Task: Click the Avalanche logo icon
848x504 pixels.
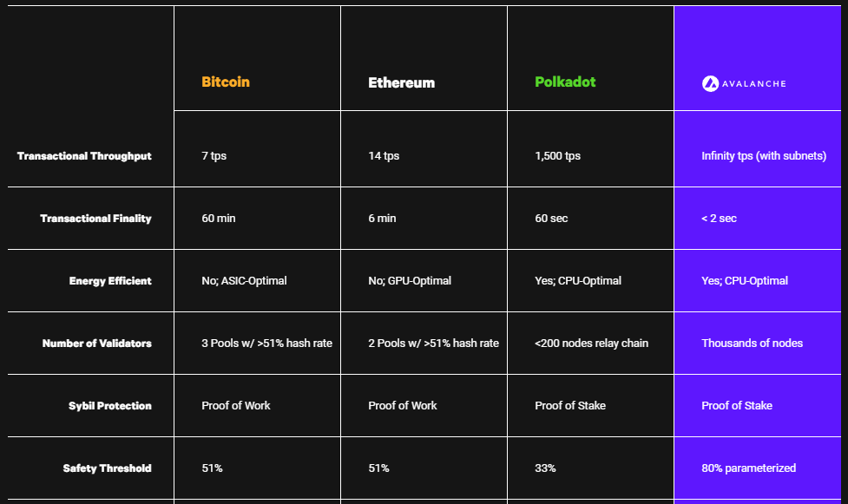Action: (710, 84)
